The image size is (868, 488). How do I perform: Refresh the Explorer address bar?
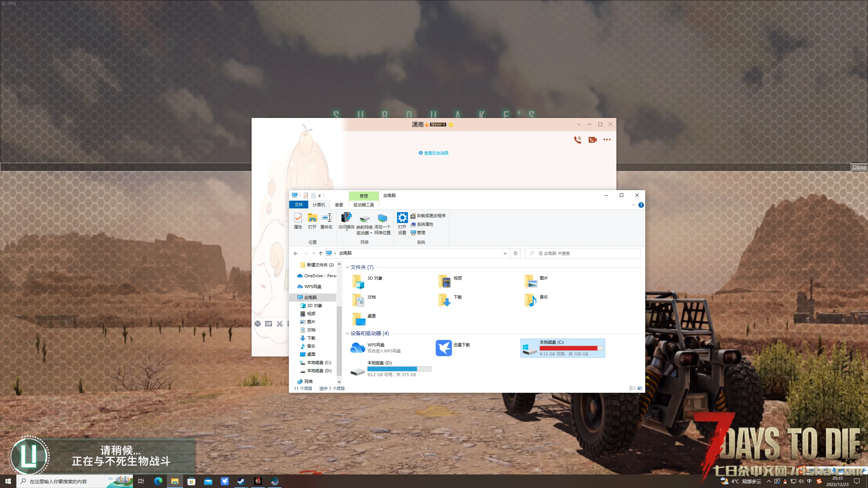coord(516,253)
